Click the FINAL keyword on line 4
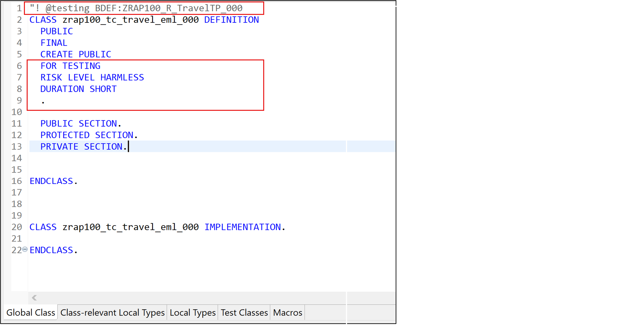The width and height of the screenshot is (644, 329). pyautogui.click(x=54, y=43)
